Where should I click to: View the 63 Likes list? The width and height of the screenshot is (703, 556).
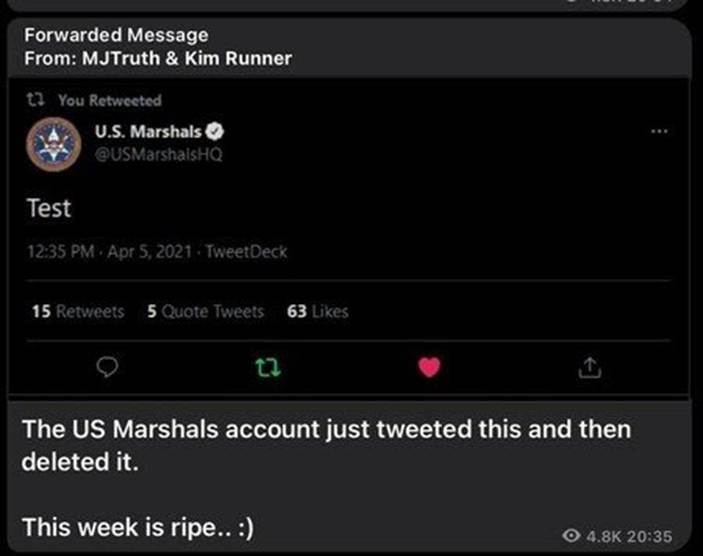[318, 311]
